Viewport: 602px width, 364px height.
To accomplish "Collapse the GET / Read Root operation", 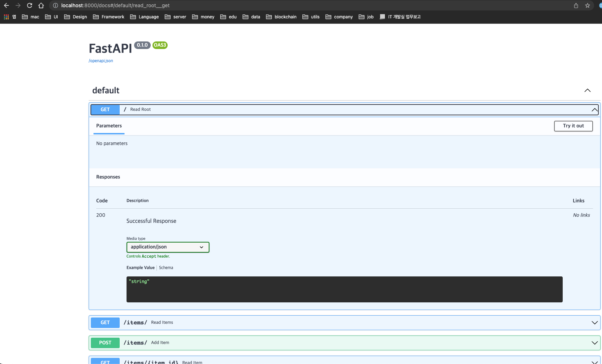I will coord(594,110).
